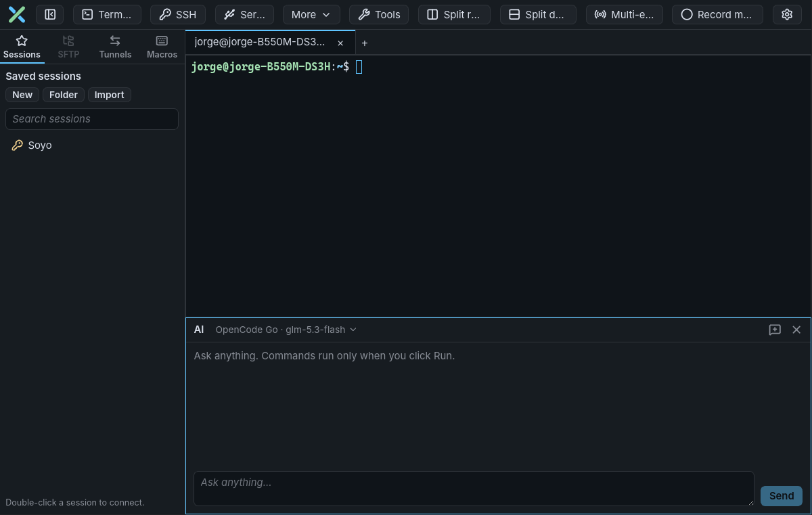Click the New session button
Screen dimensions: 812x515
pyautogui.click(x=22, y=95)
